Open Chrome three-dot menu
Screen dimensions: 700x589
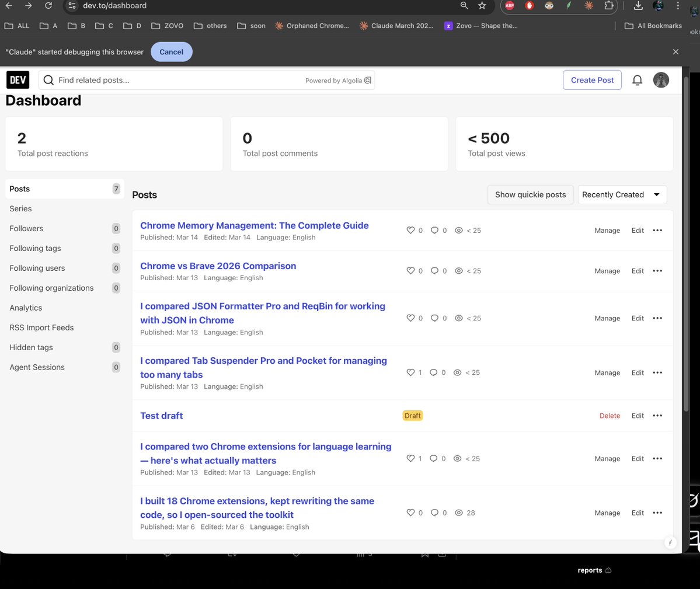(678, 5)
